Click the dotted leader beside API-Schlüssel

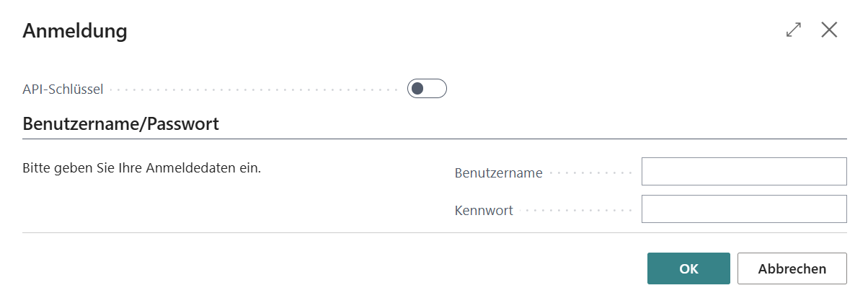pos(252,90)
